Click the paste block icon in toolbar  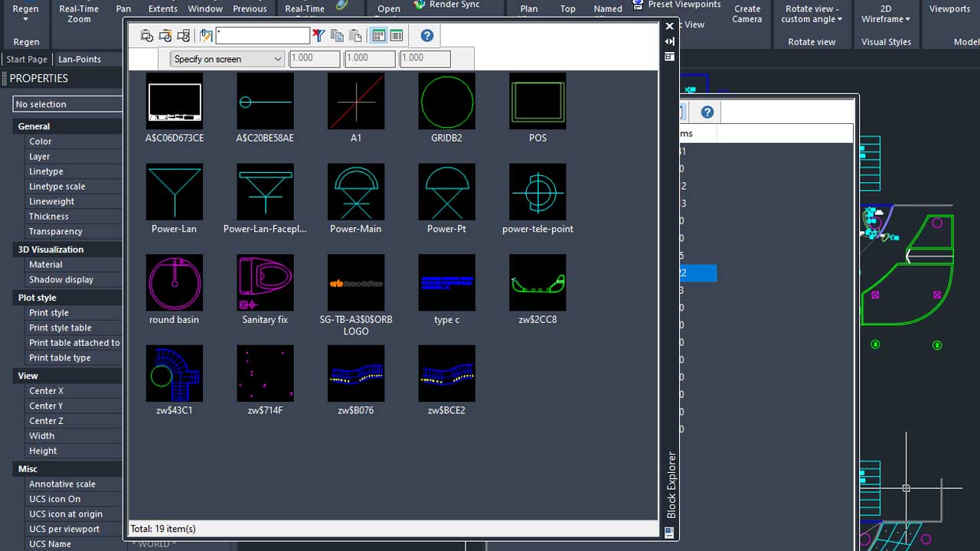(355, 36)
